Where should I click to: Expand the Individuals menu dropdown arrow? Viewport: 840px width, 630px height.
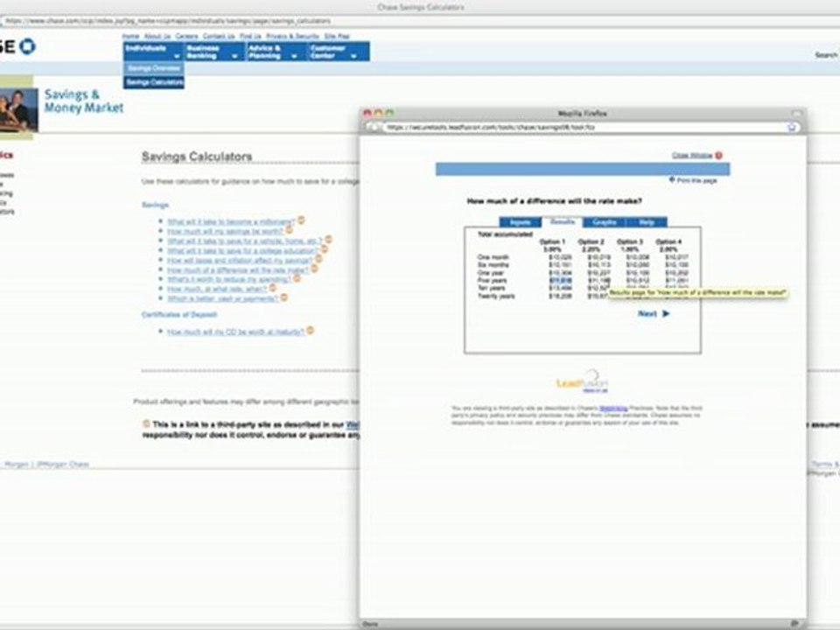177,56
